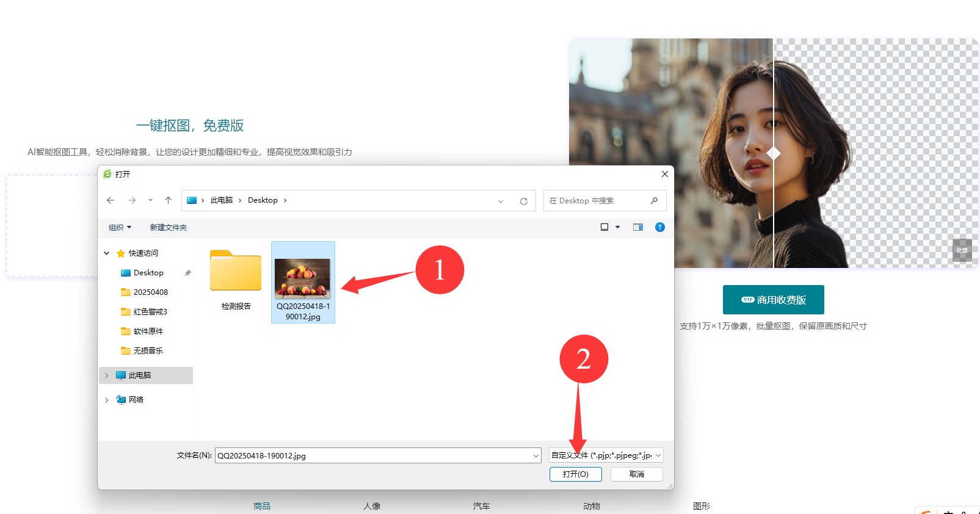The height and width of the screenshot is (514, 980).
Task: Select 红色警戒3 folder in quick access
Action: pyautogui.click(x=150, y=312)
